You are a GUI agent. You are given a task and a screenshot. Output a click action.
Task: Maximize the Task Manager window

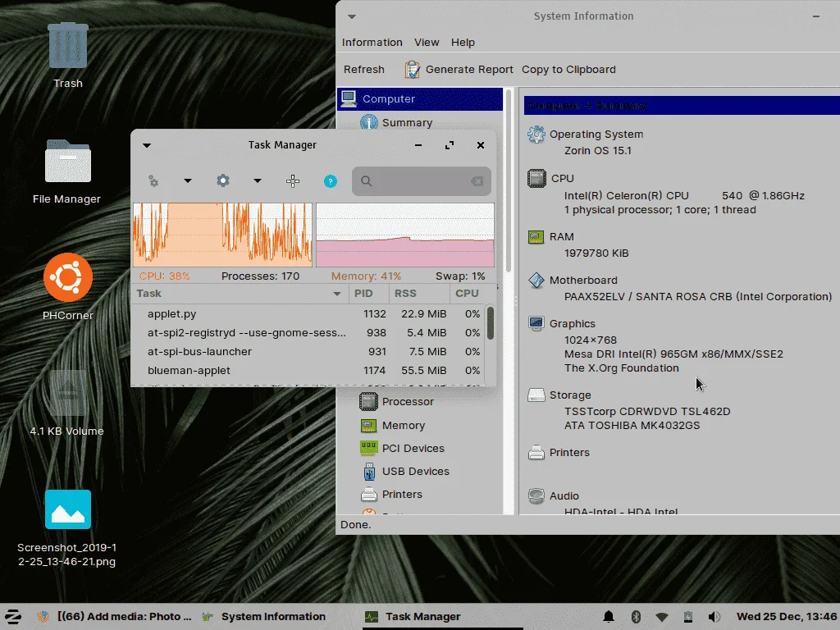pos(449,145)
